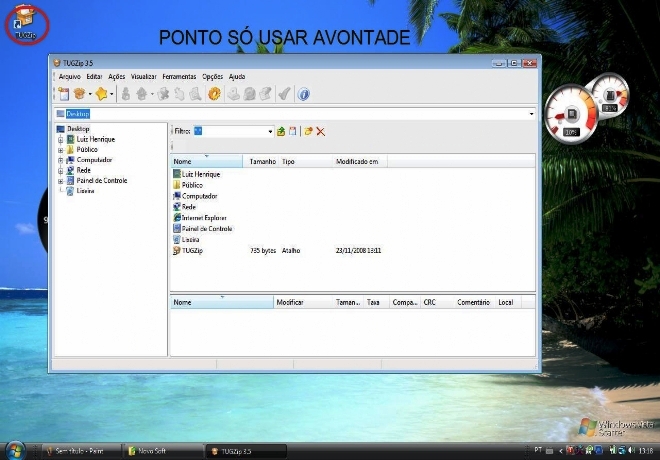Screen dimensions: 660x460
Task: Click the green up-folder icon near filter
Action: (x=281, y=131)
